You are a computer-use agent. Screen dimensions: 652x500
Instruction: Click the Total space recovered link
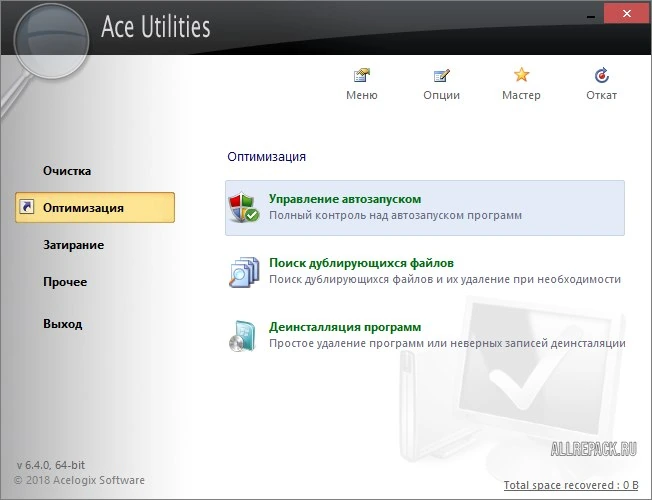click(x=571, y=485)
